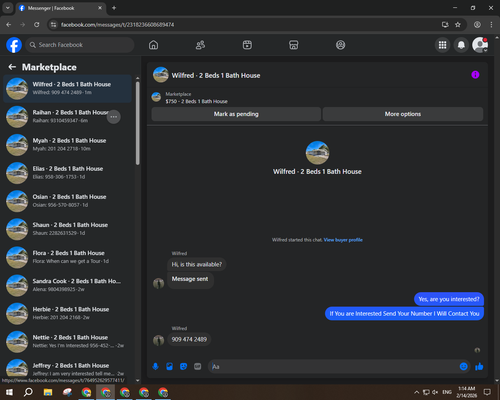Screen dimensions: 500x400
Task: Open the Herbie conversation
Action: click(x=67, y=313)
